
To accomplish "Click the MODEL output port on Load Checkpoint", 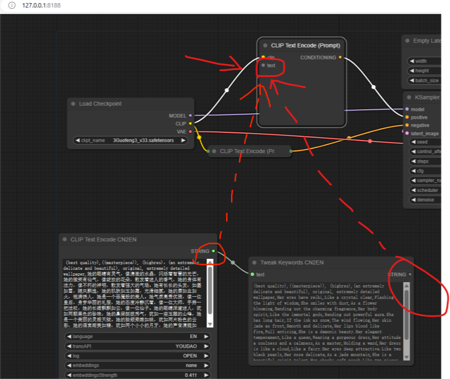I will pyautogui.click(x=190, y=116).
